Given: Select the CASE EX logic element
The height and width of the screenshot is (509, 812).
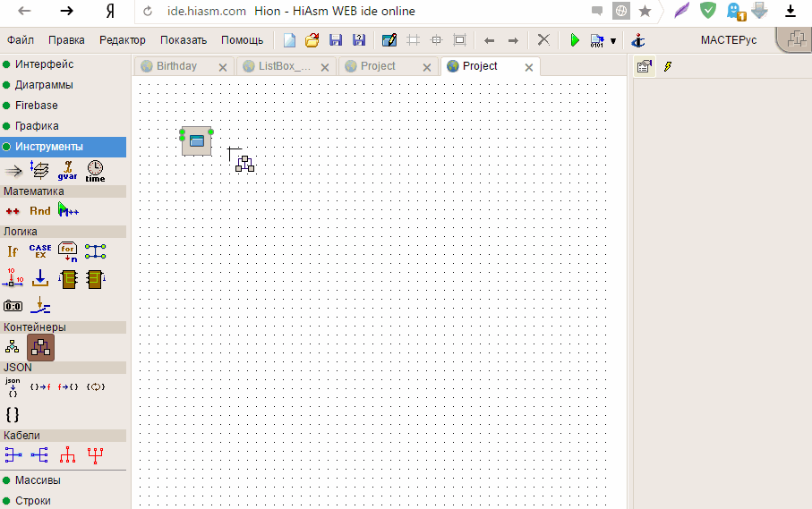Looking at the screenshot, I should pos(40,251).
